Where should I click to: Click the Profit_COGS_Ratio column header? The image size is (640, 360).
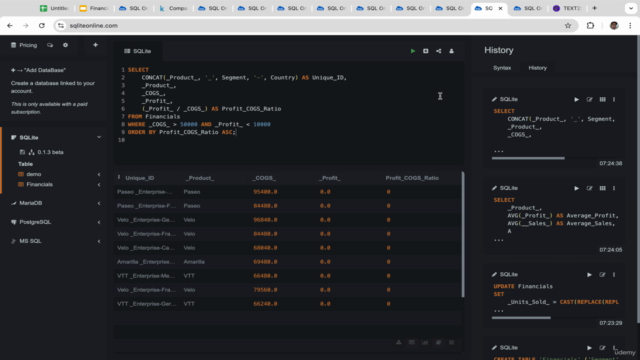point(412,178)
